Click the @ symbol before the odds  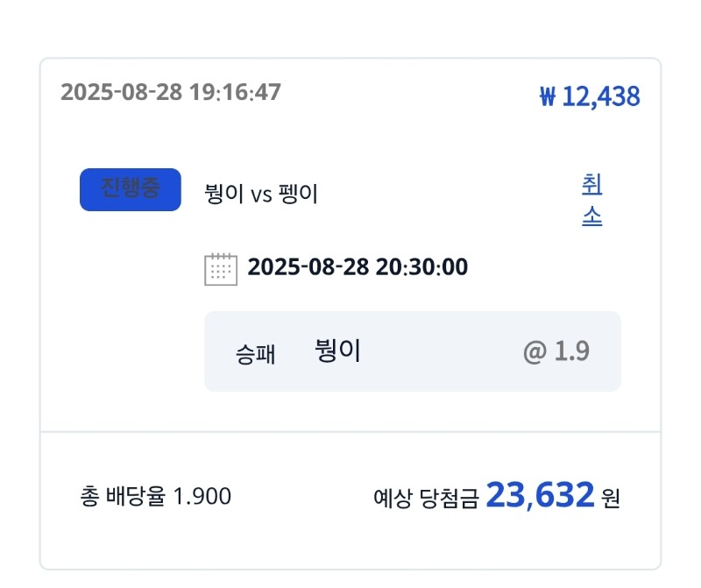click(535, 352)
